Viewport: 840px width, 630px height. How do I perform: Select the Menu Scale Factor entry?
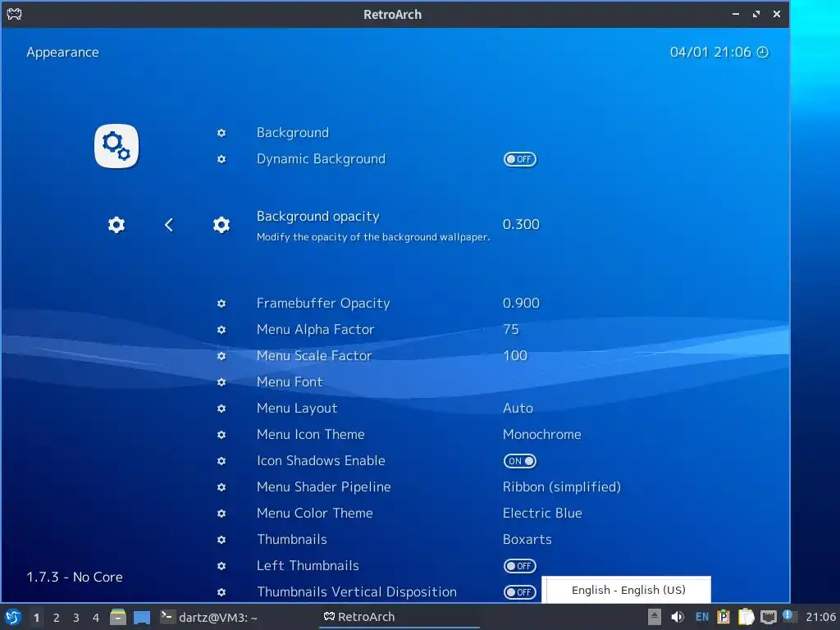[x=314, y=356]
